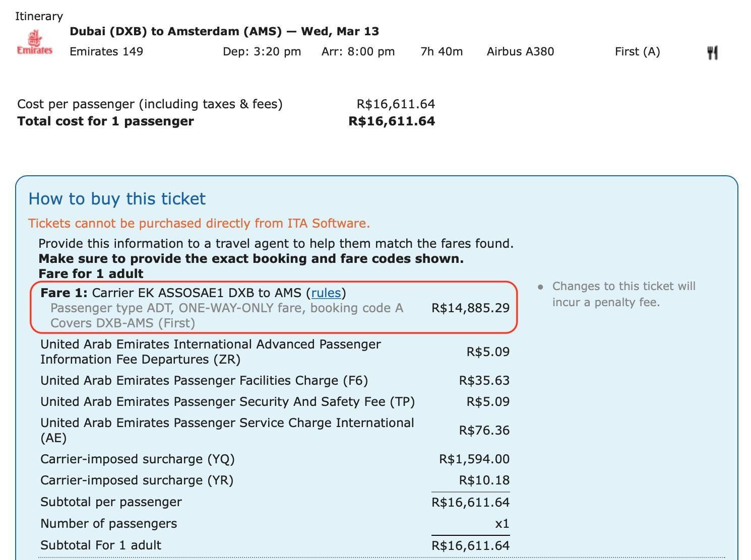This screenshot has height=560, width=751.
Task: Click the Subtotal For 1 adult label
Action: tap(101, 545)
